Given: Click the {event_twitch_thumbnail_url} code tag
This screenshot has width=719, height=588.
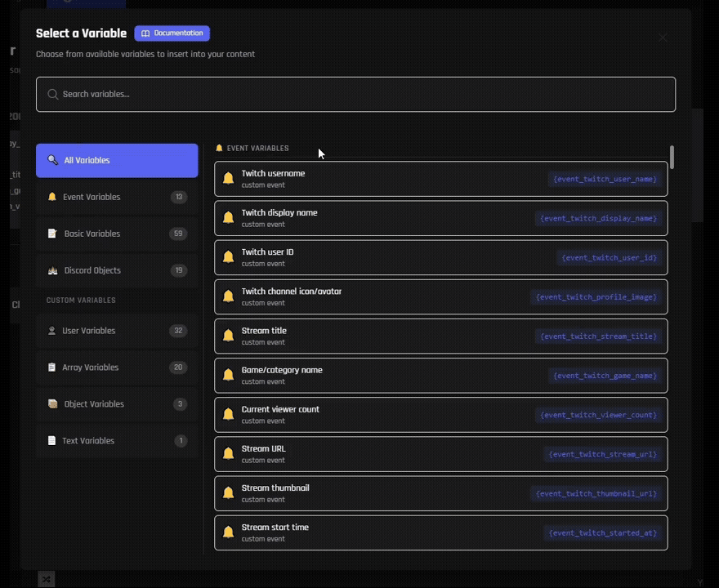Looking at the screenshot, I should point(596,494).
